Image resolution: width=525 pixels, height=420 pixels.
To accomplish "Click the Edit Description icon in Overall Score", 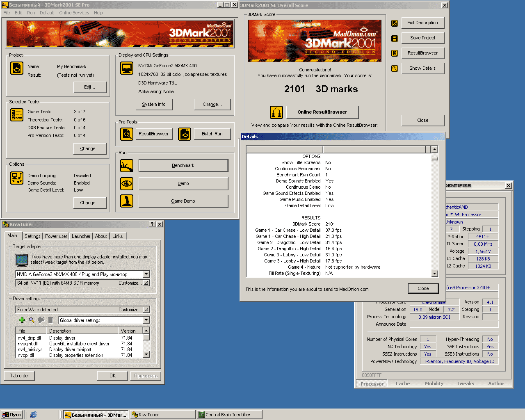I will 395,23.
